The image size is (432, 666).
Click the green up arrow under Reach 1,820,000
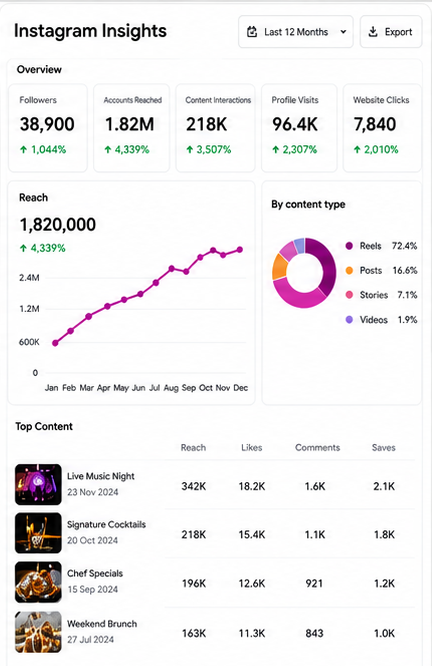23,248
